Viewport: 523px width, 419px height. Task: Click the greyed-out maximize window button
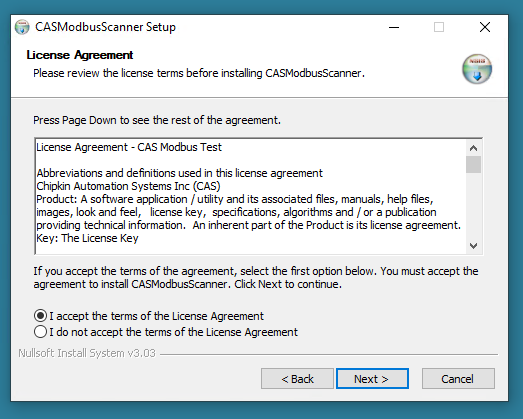[439, 27]
